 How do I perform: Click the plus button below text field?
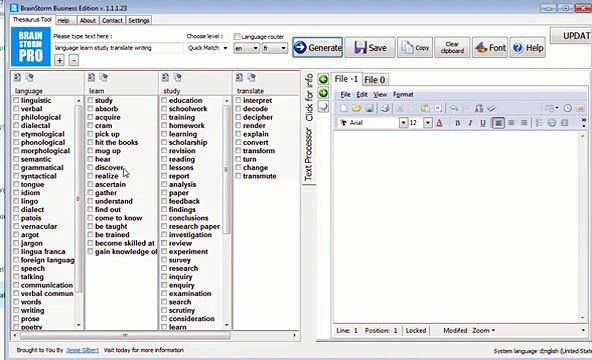click(59, 60)
